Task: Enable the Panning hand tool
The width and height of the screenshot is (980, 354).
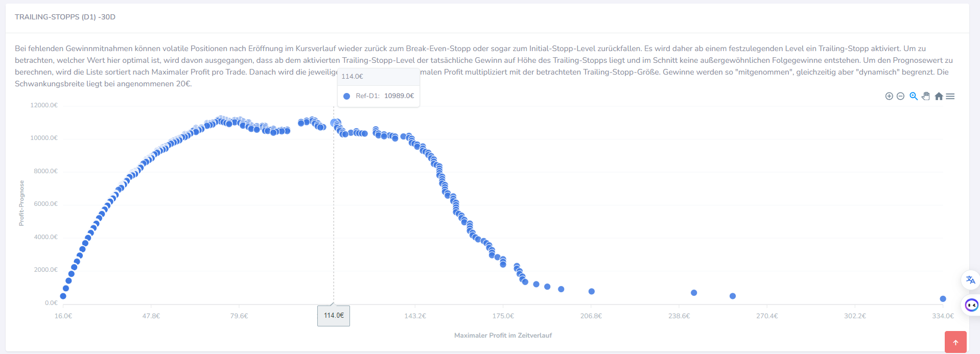Action: 926,96
